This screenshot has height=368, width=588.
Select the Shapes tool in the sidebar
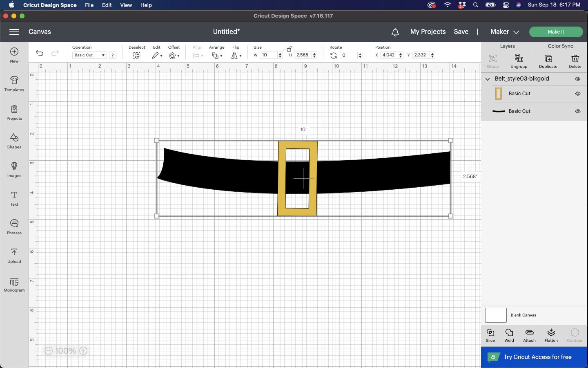14,141
